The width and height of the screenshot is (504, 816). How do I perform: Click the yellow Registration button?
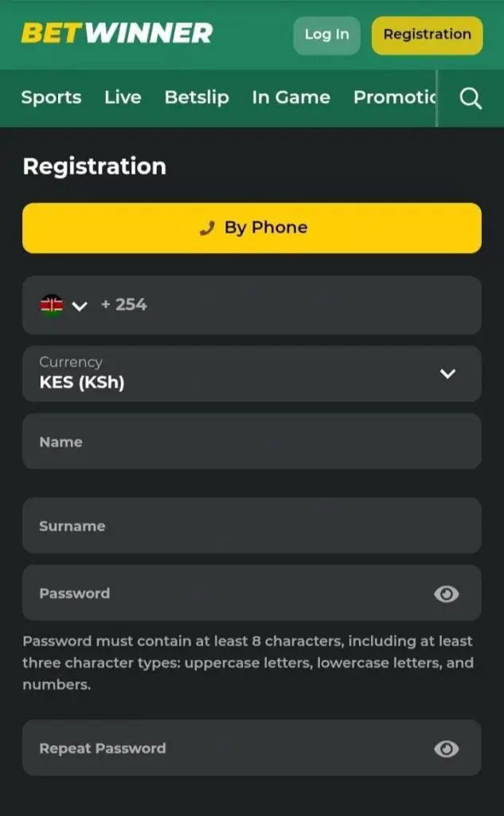427,35
